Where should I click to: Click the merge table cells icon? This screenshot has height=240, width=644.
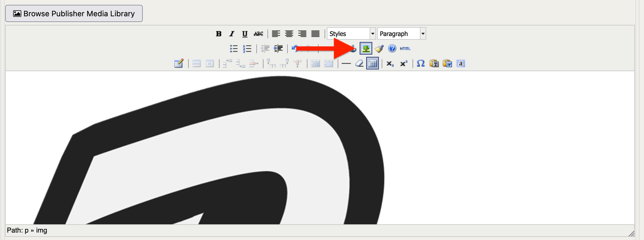pyautogui.click(x=329, y=63)
